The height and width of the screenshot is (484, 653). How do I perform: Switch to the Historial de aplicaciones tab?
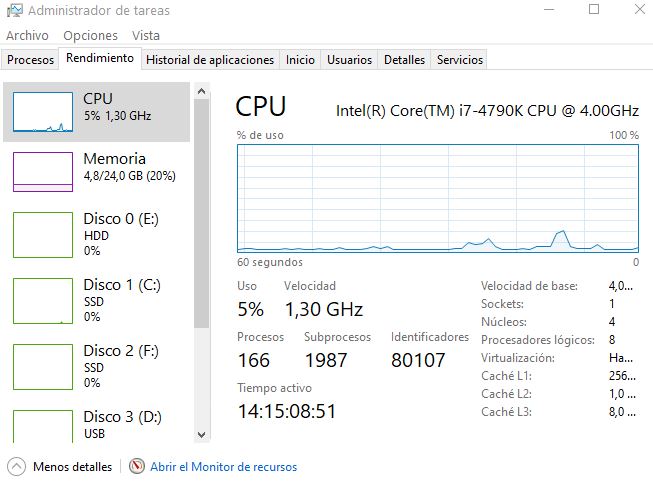[210, 60]
